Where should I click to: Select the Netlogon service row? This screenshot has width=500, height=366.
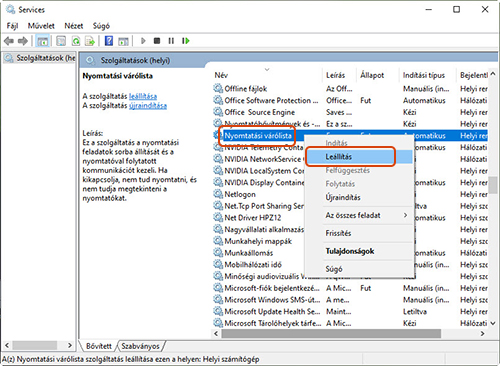(x=258, y=194)
